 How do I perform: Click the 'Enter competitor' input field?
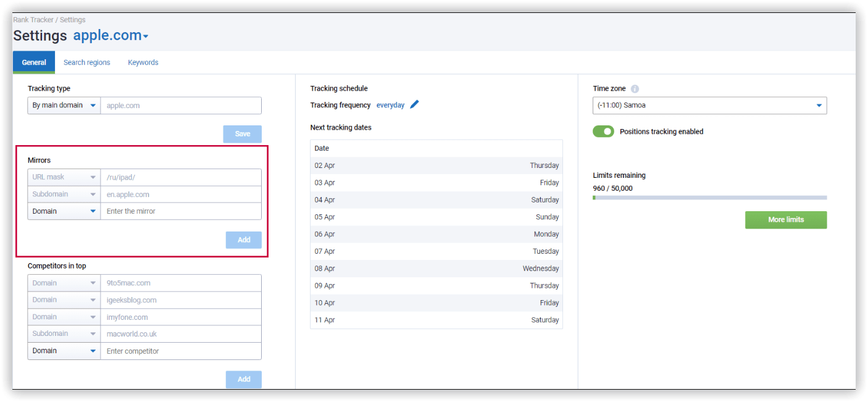tap(181, 351)
